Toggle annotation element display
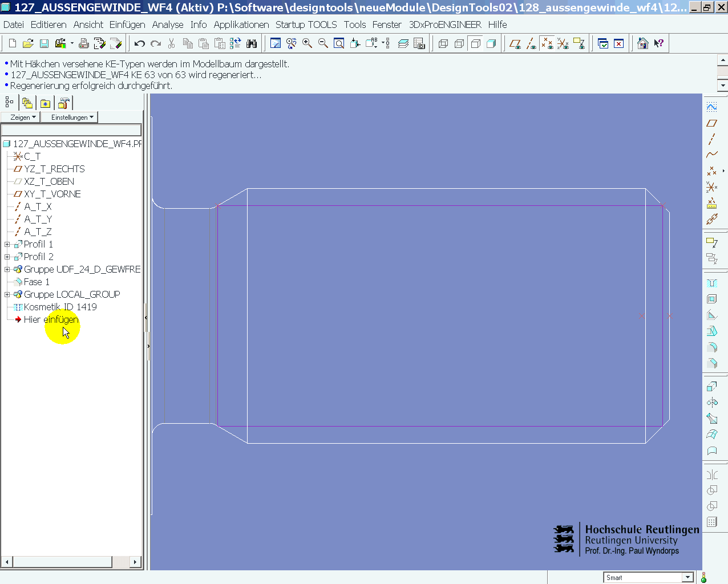The width and height of the screenshot is (728, 584). coord(579,43)
